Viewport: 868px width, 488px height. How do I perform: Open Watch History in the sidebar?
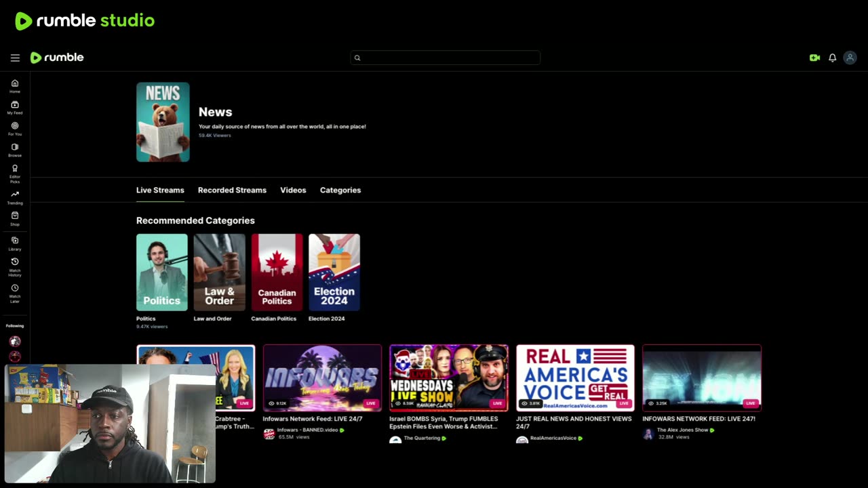coord(15,267)
